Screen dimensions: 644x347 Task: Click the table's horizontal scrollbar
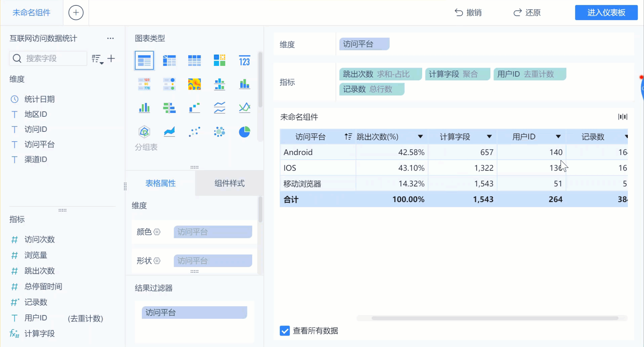495,318
